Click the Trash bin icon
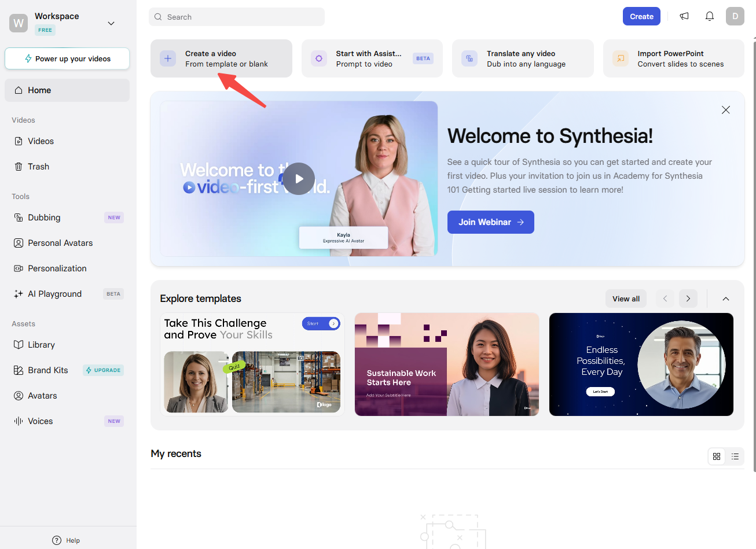Screen dimensions: 756x549 19,167
